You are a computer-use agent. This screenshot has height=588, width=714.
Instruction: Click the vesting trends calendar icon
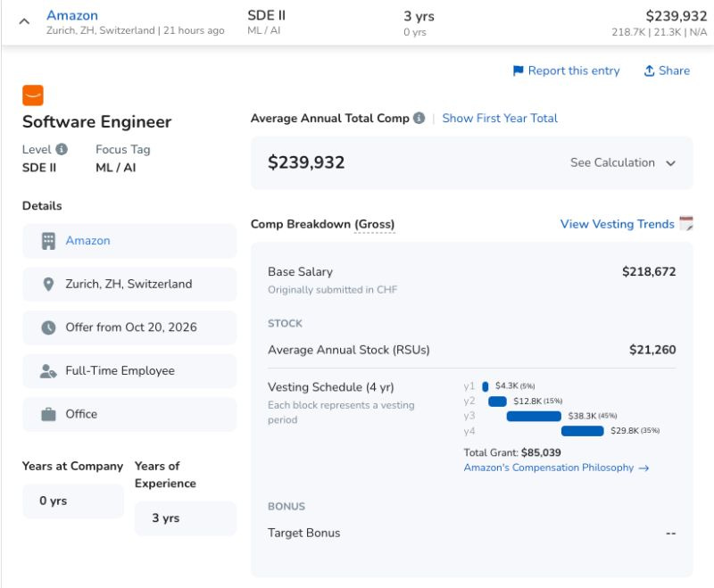(686, 223)
